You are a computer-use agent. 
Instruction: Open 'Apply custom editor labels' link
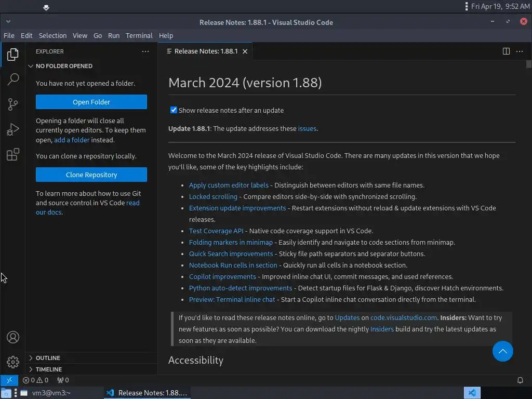229,185
